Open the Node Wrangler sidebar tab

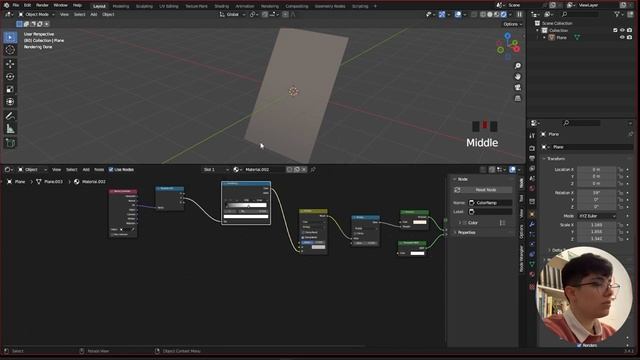coord(521,259)
